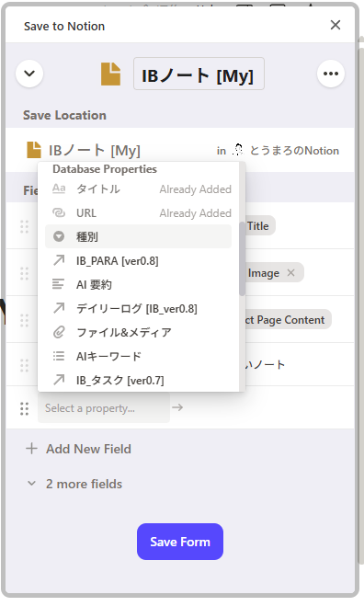Viewport: 364px width, 606px height.
Task: Click the already-added タイトル property
Action: [138, 189]
